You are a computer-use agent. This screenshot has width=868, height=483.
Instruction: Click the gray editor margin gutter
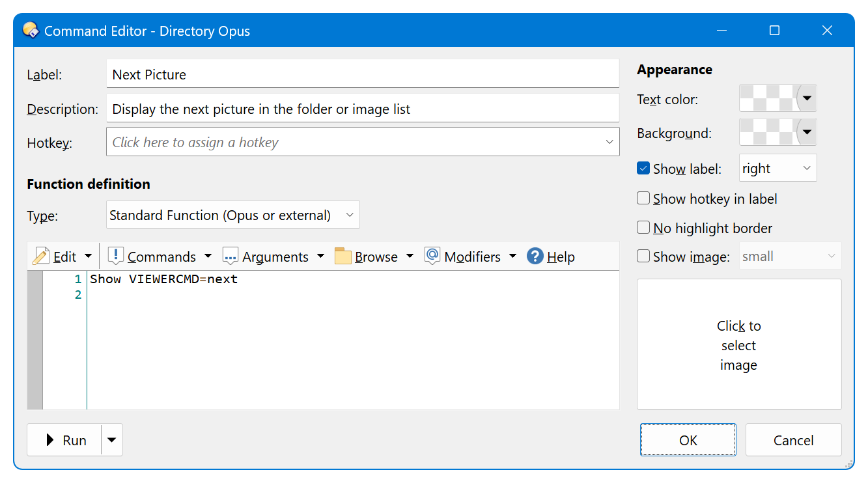(x=35, y=340)
